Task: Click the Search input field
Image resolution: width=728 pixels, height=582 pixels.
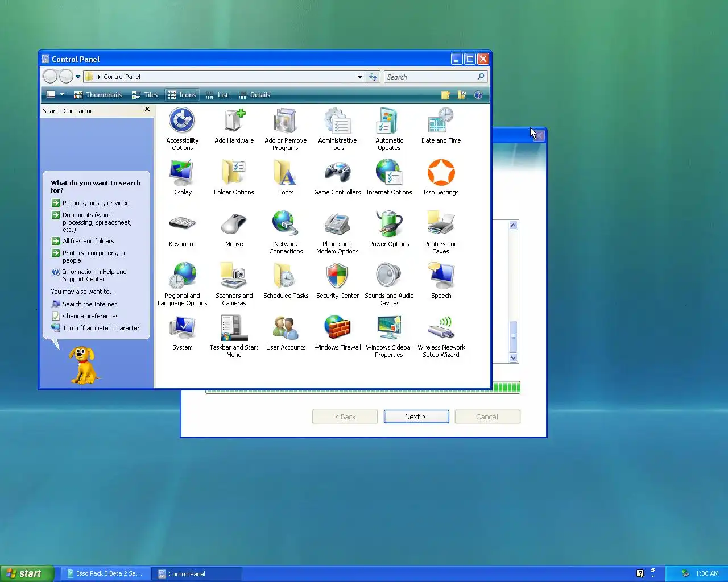Action: pyautogui.click(x=431, y=77)
